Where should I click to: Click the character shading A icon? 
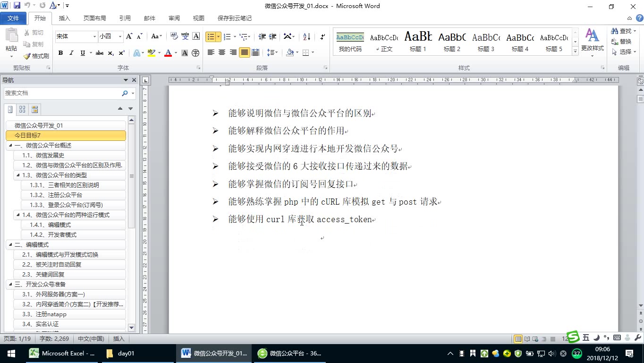pyautogui.click(x=185, y=53)
